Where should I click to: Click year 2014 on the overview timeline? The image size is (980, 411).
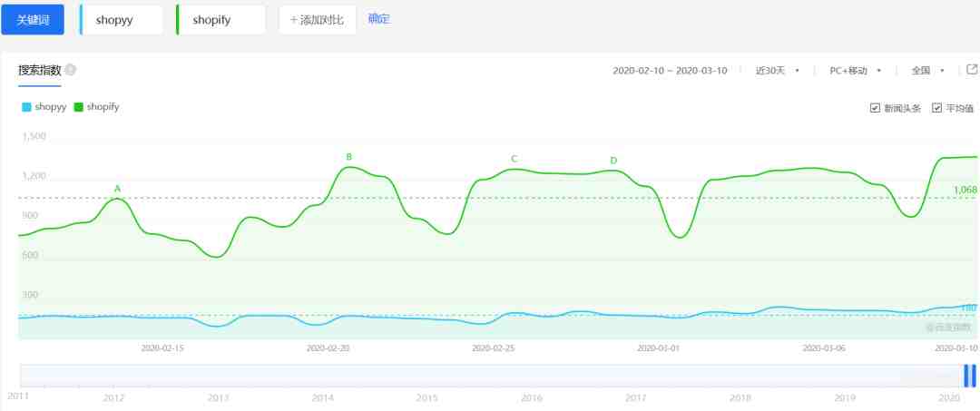322,398
